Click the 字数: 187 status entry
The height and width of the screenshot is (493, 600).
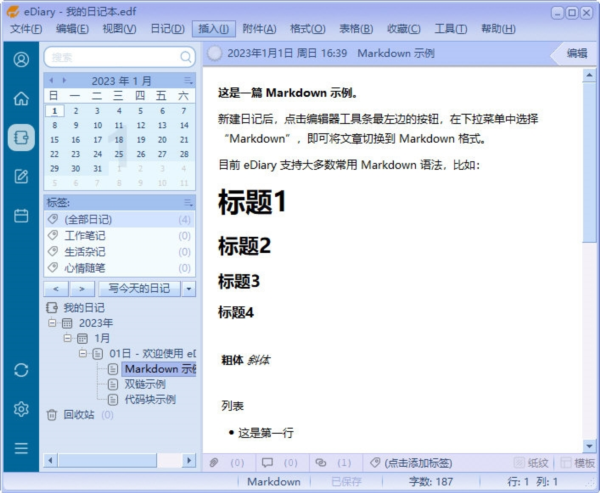click(431, 482)
